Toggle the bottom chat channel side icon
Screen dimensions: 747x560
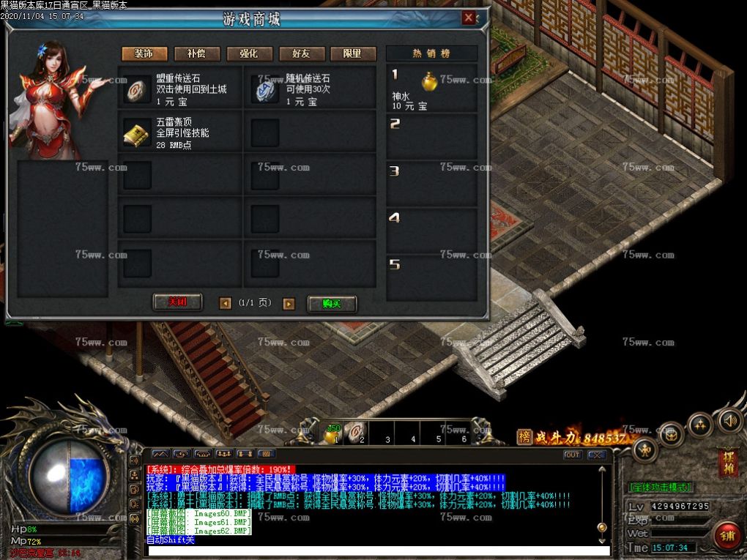(x=134, y=519)
